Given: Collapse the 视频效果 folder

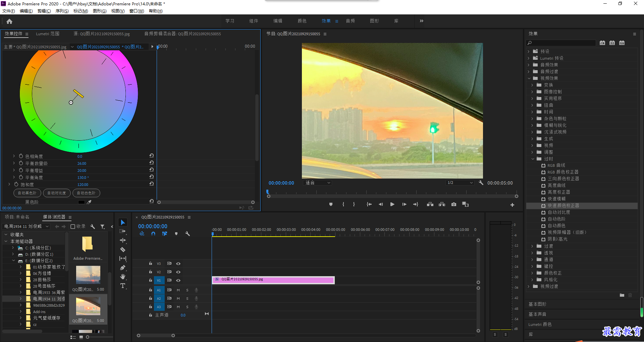Looking at the screenshot, I should click(x=529, y=78).
